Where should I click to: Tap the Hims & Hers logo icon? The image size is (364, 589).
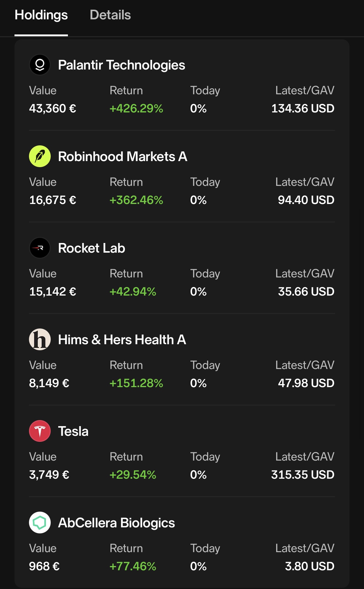coord(40,339)
